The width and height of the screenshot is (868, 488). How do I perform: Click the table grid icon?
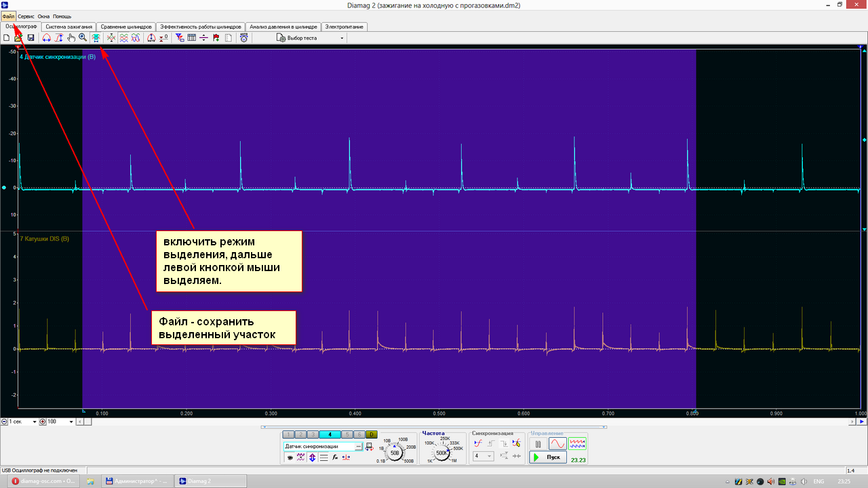pyautogui.click(x=191, y=38)
